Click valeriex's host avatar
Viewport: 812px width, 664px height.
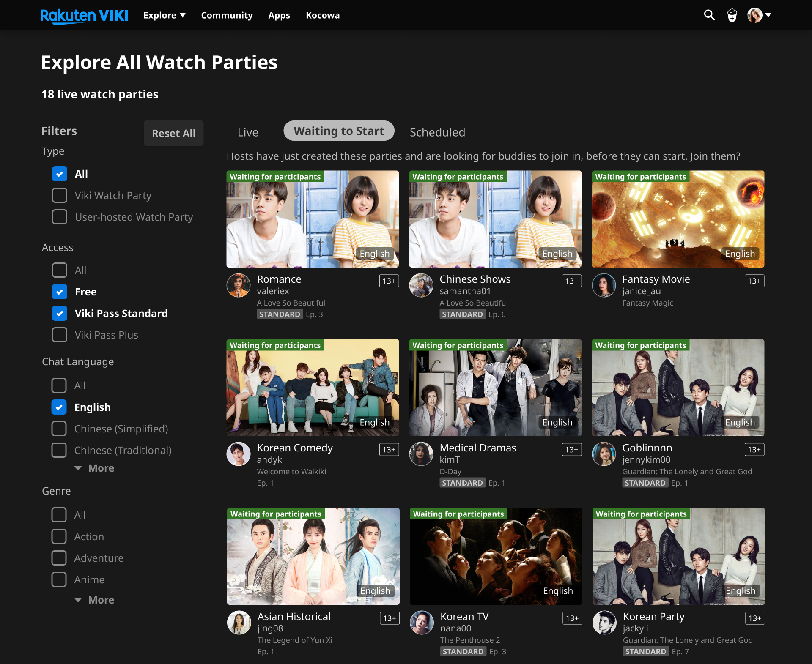click(239, 285)
